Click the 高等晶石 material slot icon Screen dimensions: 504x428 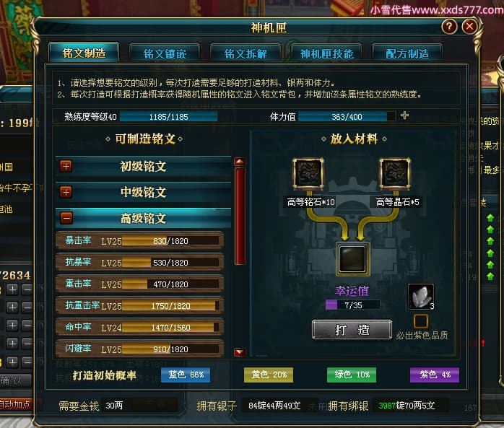tap(394, 173)
